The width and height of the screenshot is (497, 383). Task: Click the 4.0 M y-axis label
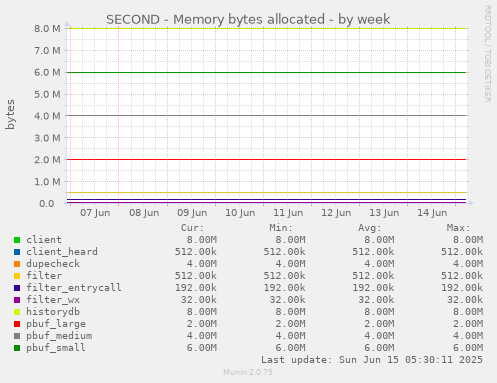click(47, 116)
